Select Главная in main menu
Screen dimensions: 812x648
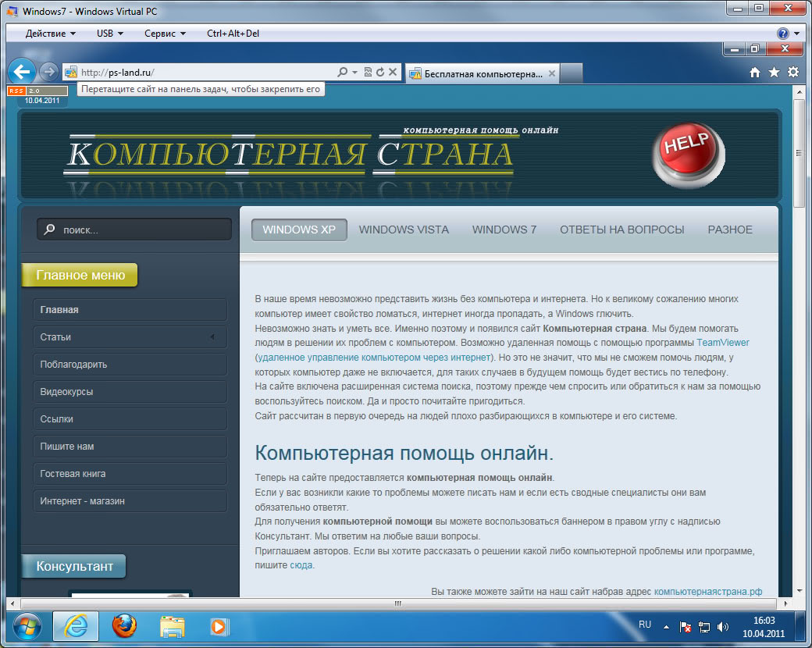(130, 310)
